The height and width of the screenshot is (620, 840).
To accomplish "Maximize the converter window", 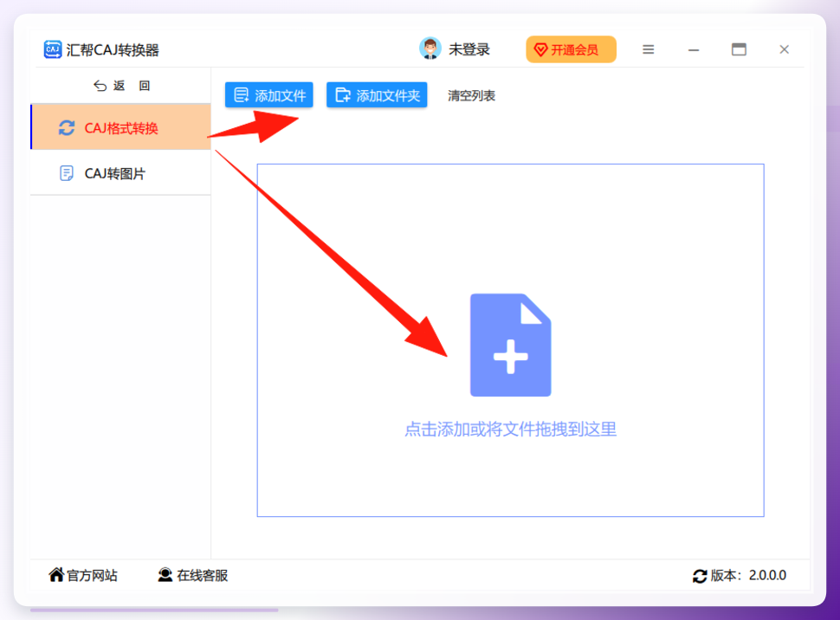I will pyautogui.click(x=739, y=49).
